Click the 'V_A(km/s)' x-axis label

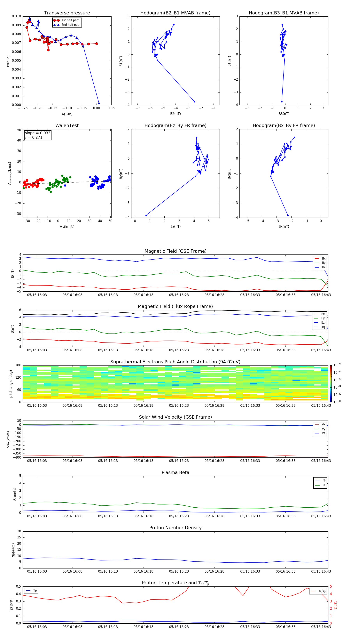(67, 227)
